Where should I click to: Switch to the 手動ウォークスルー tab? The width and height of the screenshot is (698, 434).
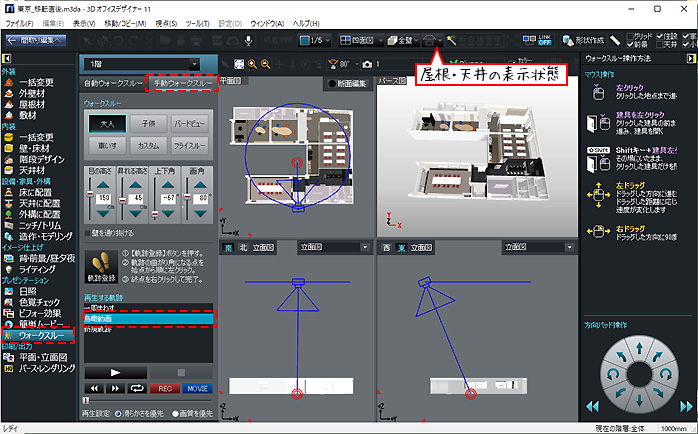tap(181, 83)
